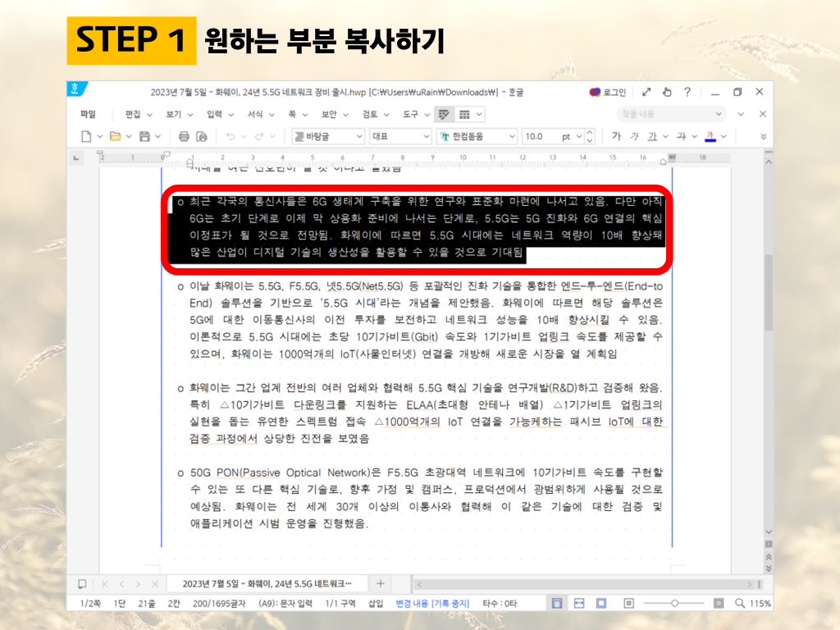Click the expand full-screen arrows icon

(646, 92)
